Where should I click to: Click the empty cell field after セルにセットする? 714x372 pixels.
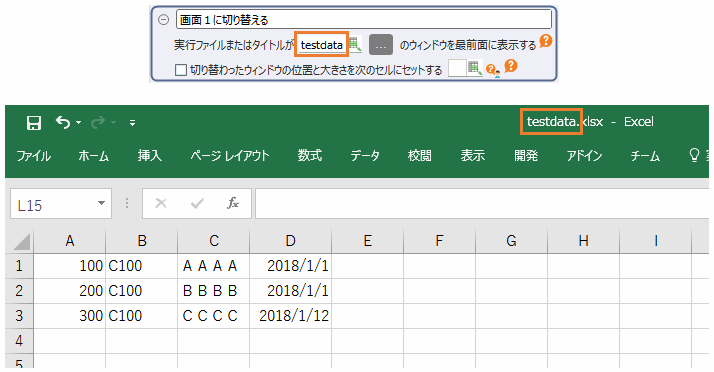[457, 69]
